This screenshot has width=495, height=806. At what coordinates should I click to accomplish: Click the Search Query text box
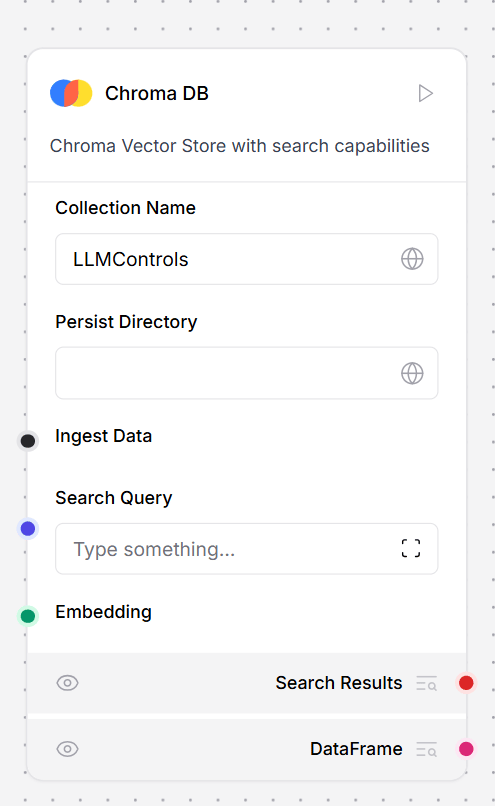247,548
